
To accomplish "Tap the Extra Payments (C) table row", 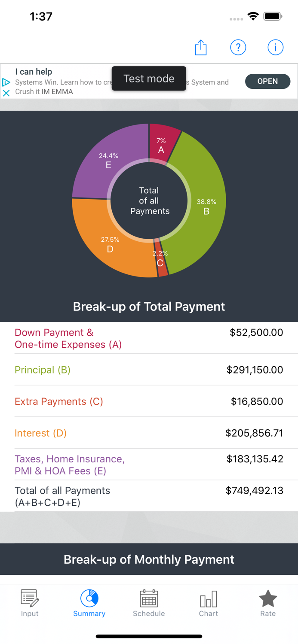I will pyautogui.click(x=149, y=401).
